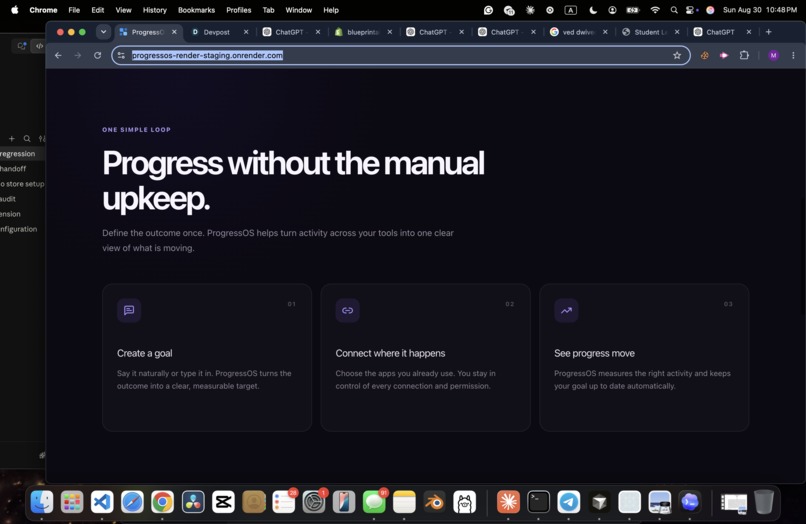
Task: Open CapCut from the Dock
Action: tap(223, 501)
